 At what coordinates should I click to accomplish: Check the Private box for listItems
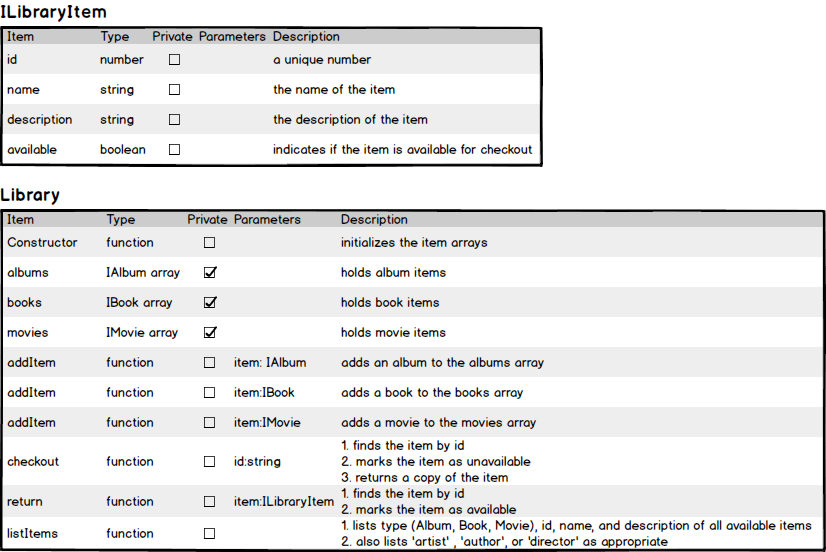(210, 534)
